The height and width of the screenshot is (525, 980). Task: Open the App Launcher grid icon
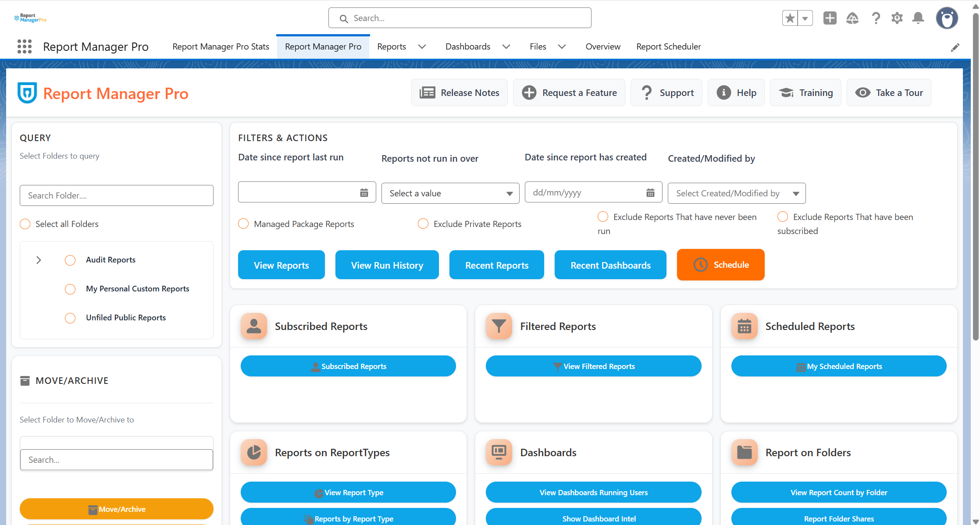[x=25, y=46]
